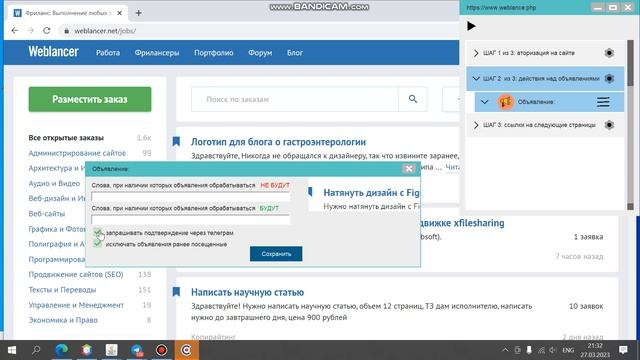Screen dimensions: 640x360
Task: Open Логотип для блога о гастроэнтерологии order
Action: point(278,142)
